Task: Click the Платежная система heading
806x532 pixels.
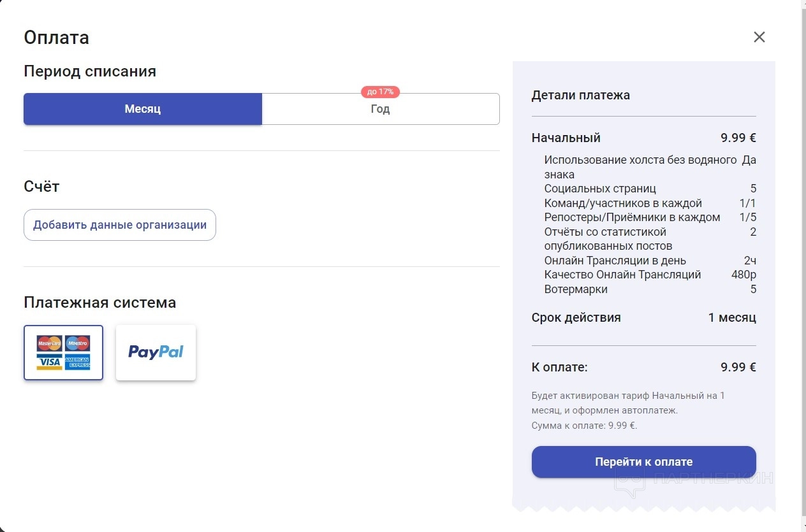Action: [x=99, y=303]
